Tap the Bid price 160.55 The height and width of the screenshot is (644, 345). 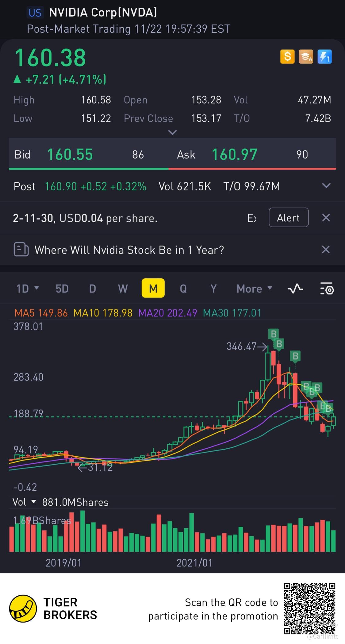(x=70, y=154)
